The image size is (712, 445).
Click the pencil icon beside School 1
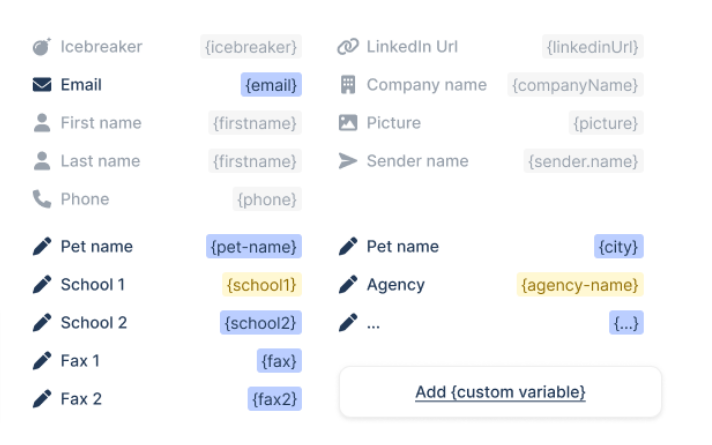tap(42, 285)
